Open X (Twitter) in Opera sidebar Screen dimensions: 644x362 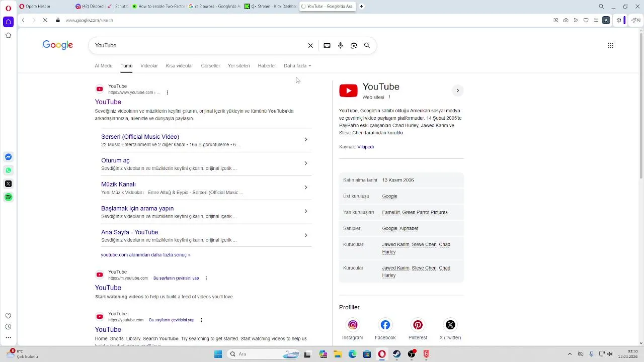pyautogui.click(x=8, y=184)
